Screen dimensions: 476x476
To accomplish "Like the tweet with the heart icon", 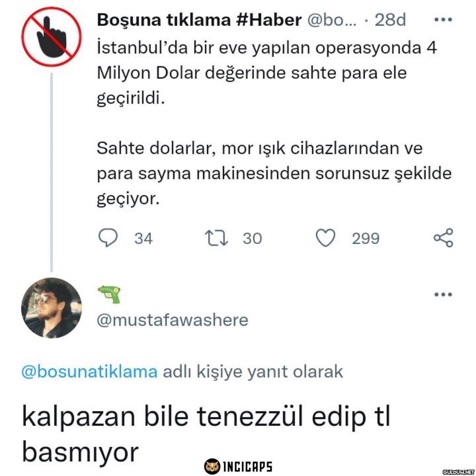I will coord(325,238).
